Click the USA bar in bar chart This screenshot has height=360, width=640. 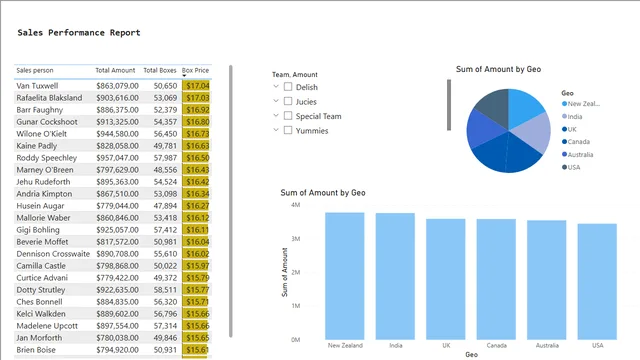(x=597, y=282)
